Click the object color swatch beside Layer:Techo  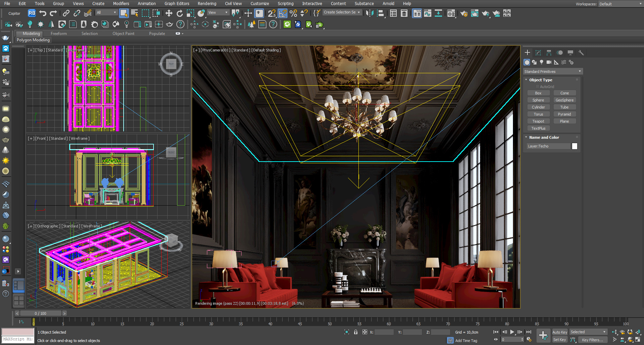(x=574, y=146)
